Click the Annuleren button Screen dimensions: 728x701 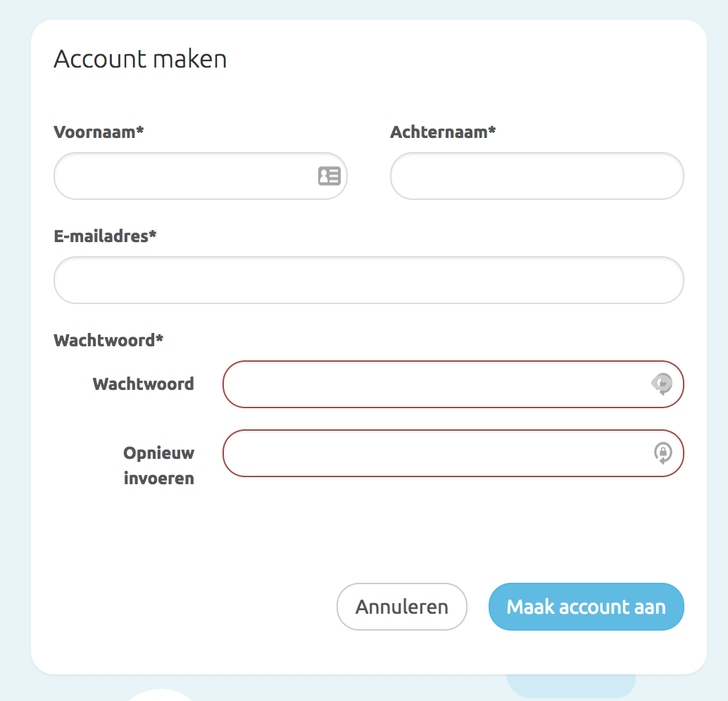coord(401,606)
